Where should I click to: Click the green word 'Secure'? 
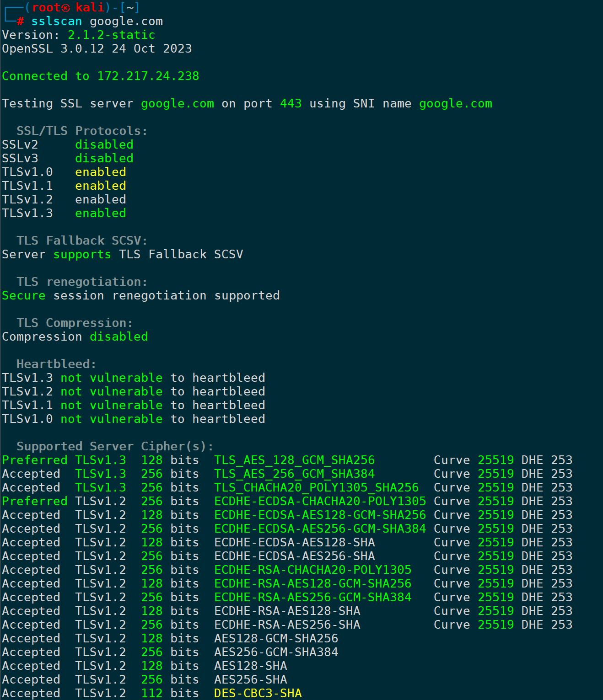tap(24, 296)
